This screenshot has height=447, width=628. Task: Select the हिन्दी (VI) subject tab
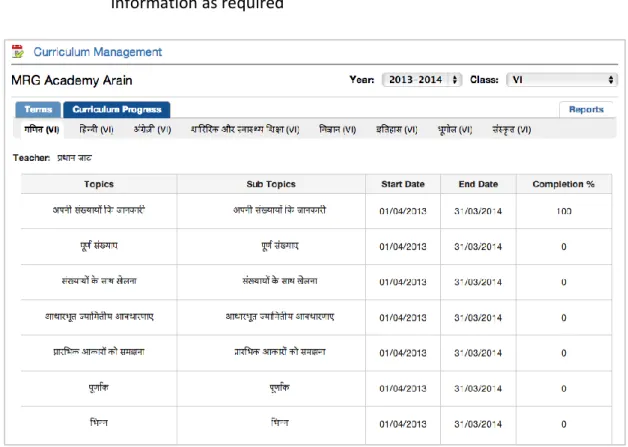tap(96, 130)
